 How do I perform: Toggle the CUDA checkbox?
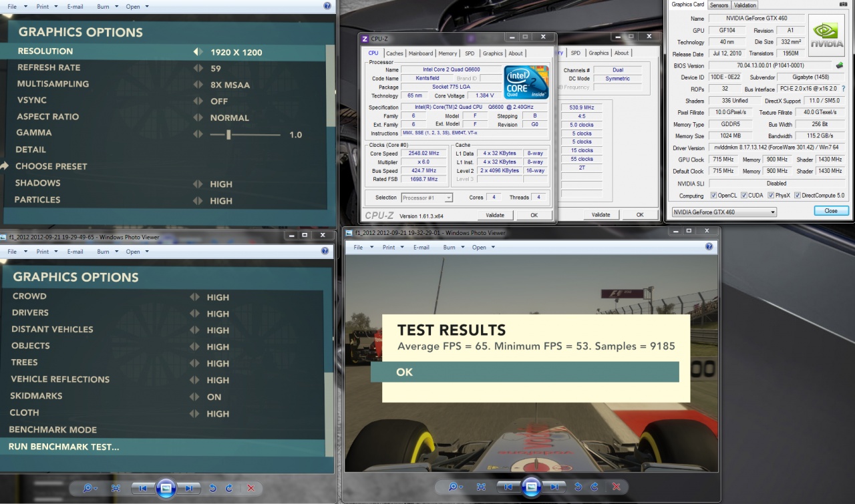pos(744,196)
